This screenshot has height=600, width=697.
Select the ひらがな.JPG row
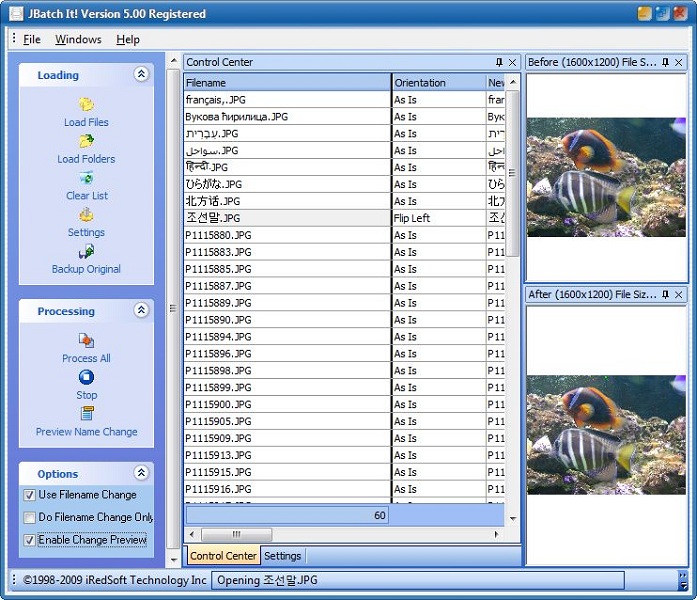click(x=344, y=184)
